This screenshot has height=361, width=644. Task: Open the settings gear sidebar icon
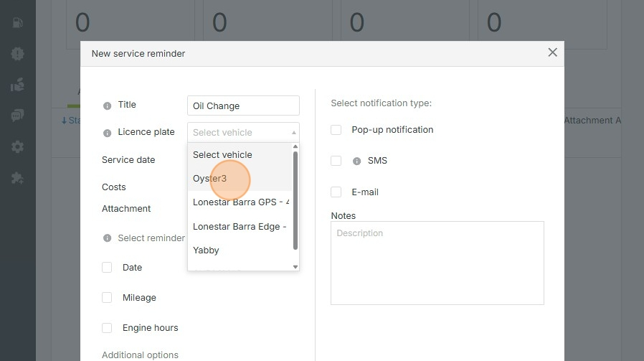[x=17, y=147]
